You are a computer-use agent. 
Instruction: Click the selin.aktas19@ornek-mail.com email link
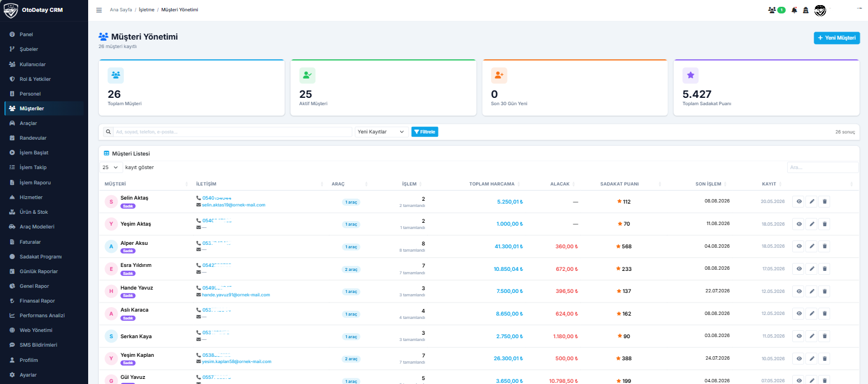tap(233, 205)
